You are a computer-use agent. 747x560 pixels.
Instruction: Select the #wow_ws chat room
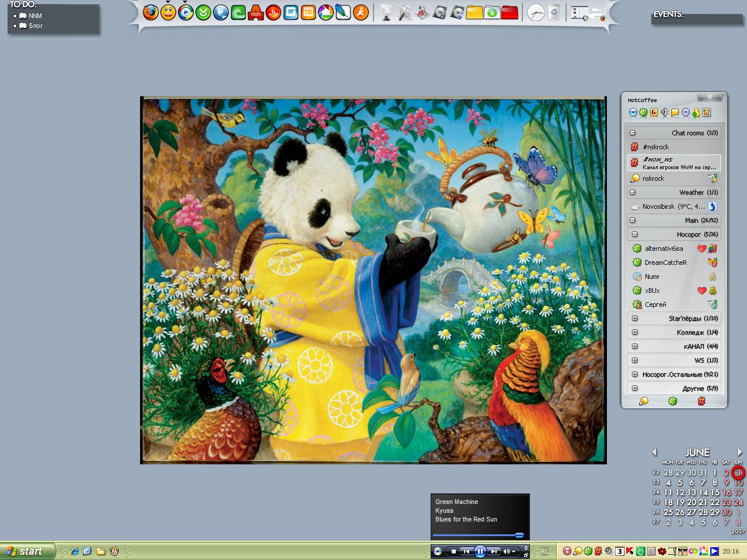[674, 163]
